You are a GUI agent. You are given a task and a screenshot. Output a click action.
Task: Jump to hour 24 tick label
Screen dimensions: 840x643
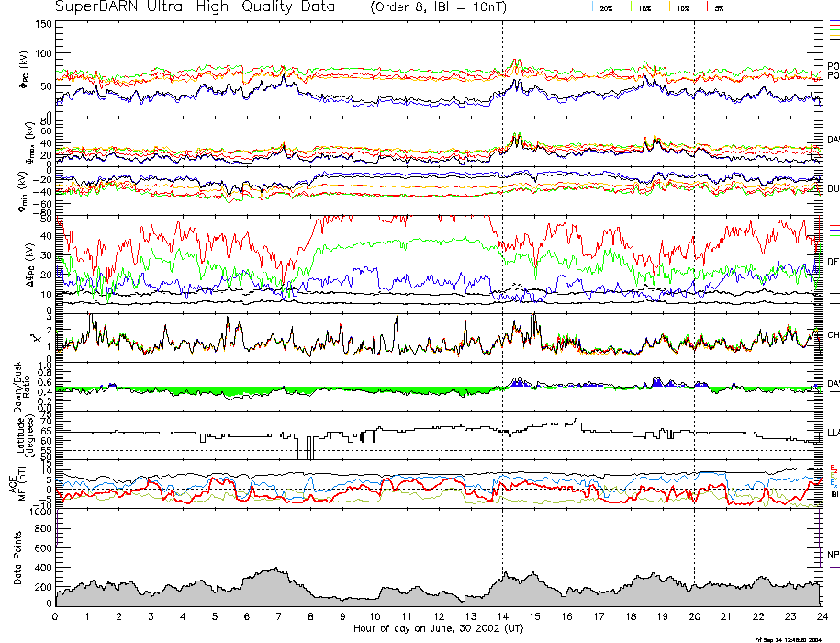click(822, 618)
